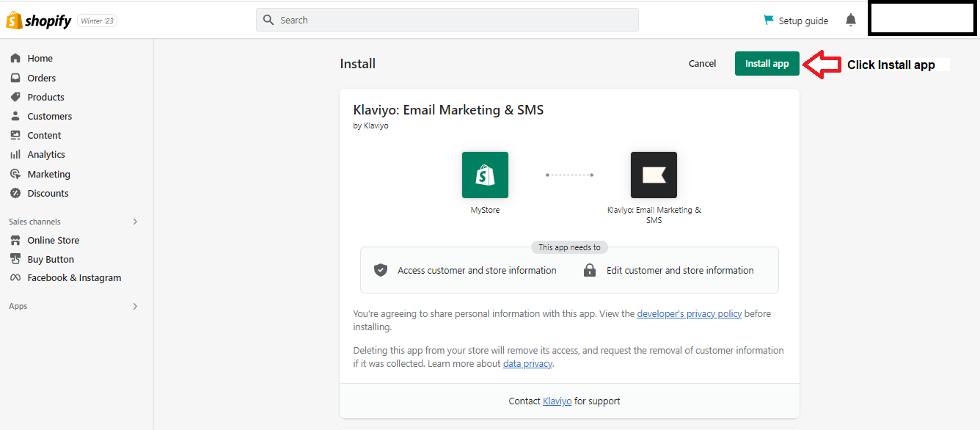Click the search magnifier icon
Screen dimensions: 980x430
pyautogui.click(x=268, y=20)
